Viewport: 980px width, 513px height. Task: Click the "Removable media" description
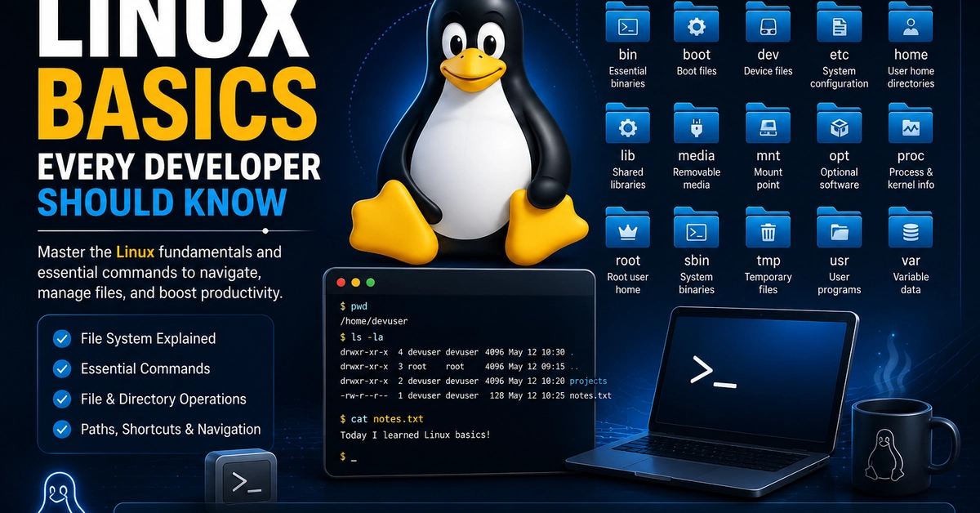click(697, 178)
